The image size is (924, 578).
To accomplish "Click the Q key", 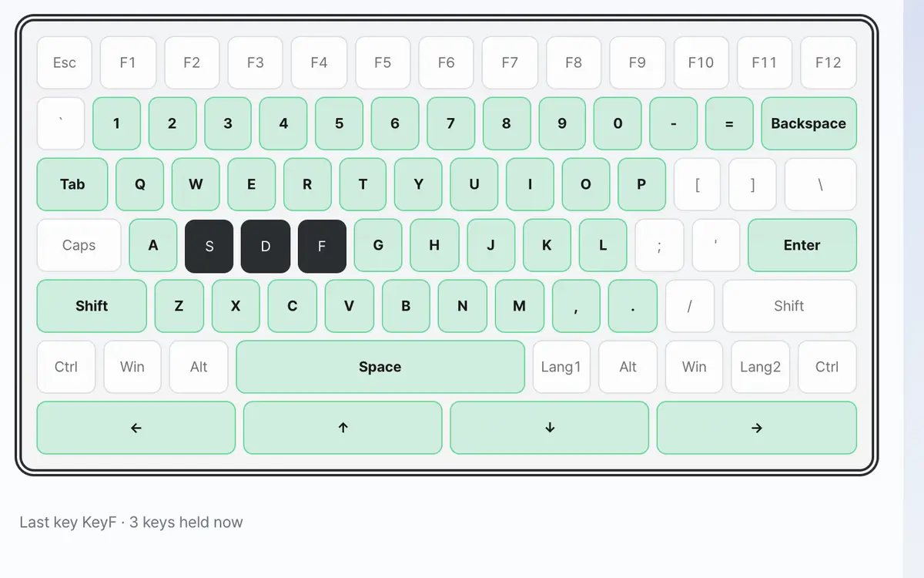I will click(140, 184).
